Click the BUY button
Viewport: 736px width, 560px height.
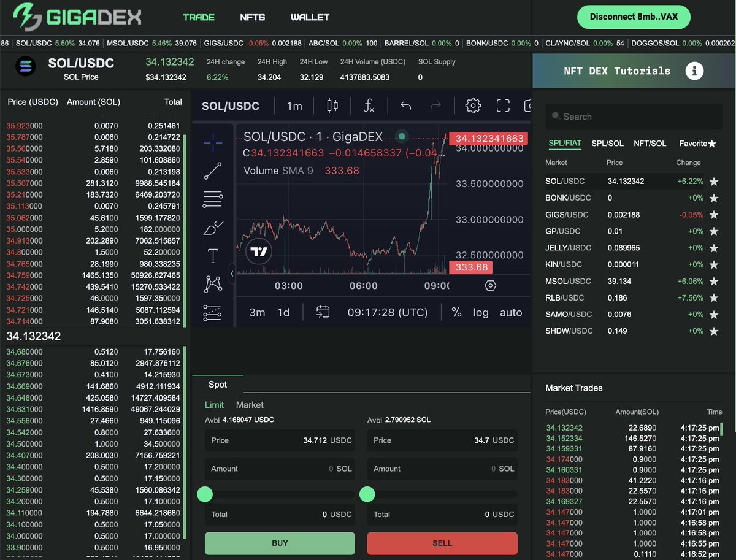(x=279, y=543)
